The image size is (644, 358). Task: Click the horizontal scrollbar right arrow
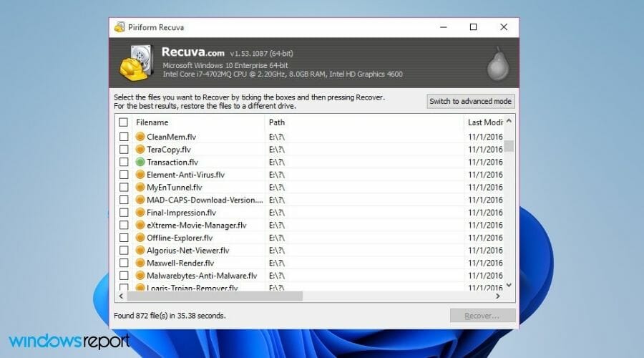click(x=498, y=296)
